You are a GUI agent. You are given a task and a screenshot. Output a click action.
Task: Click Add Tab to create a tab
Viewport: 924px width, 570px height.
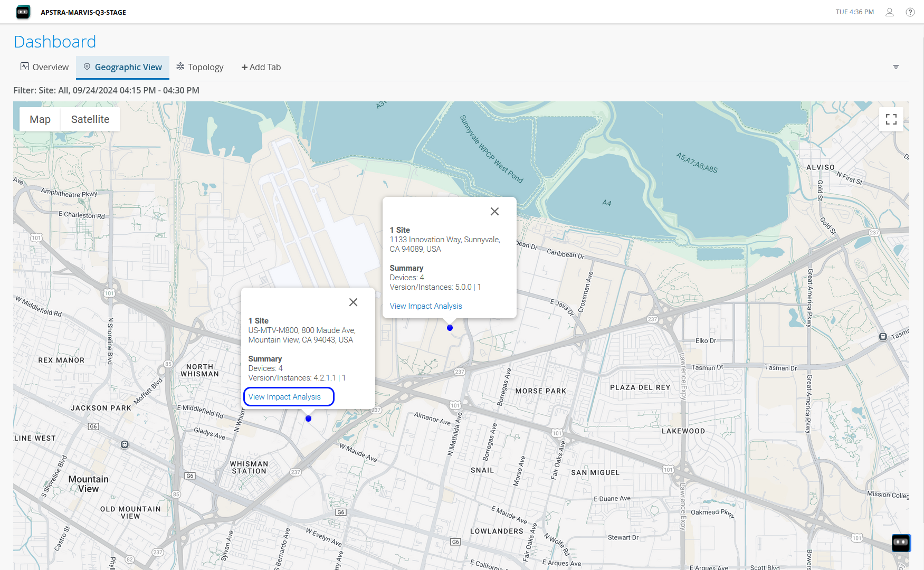(261, 67)
